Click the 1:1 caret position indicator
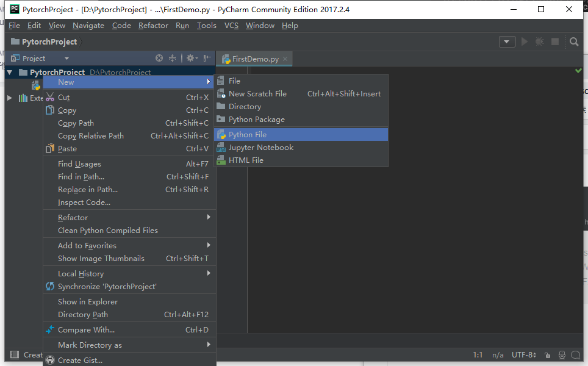The image size is (588, 366). (x=478, y=354)
